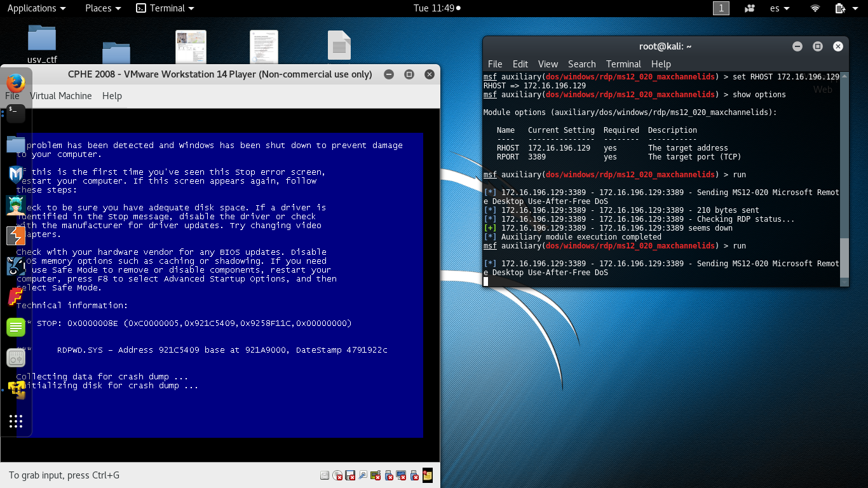Open the Terminal dock icon
868x488 pixels.
coord(16,113)
